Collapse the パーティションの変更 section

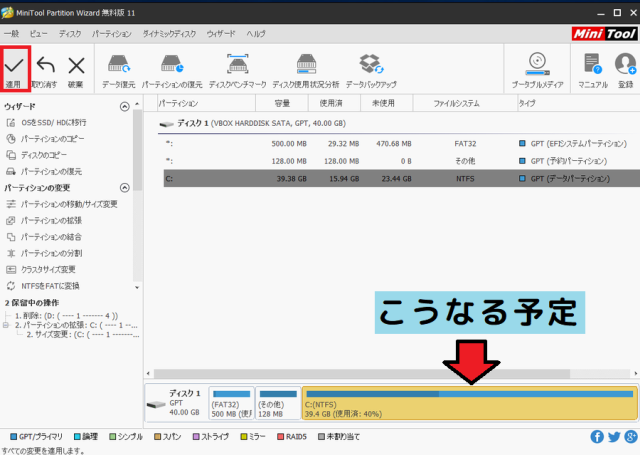pyautogui.click(x=125, y=188)
